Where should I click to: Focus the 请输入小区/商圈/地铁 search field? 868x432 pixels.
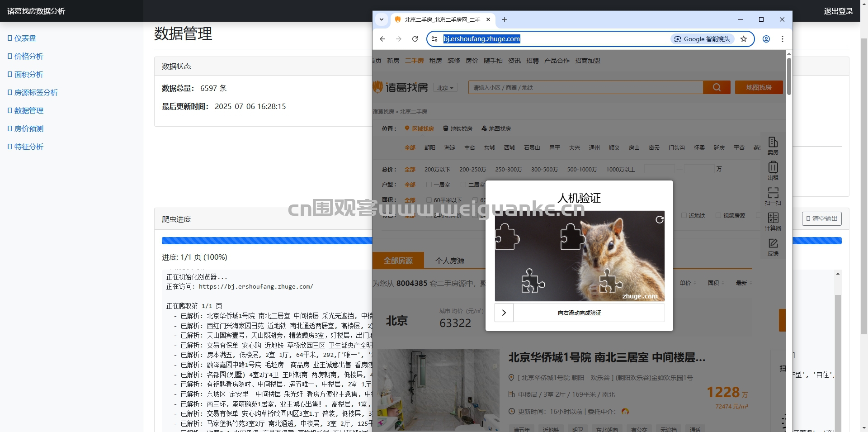(x=586, y=87)
